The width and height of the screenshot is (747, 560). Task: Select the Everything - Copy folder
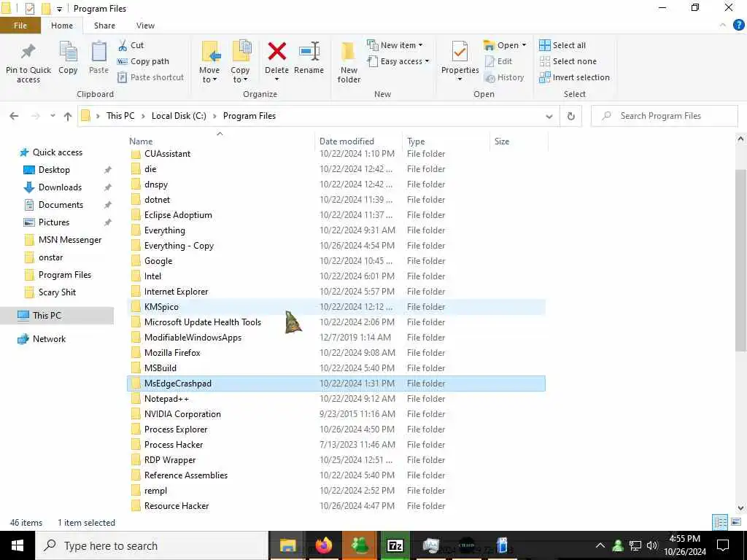(x=336, y=245)
